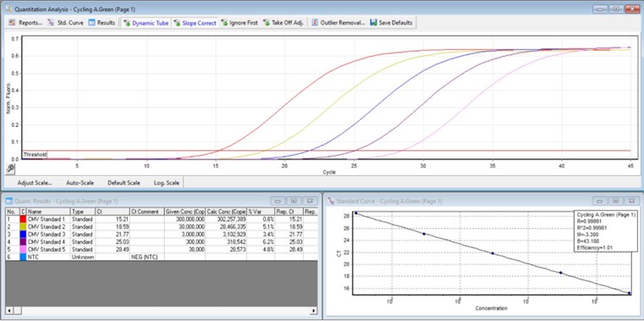Open the Reports toolbar button

point(26,23)
